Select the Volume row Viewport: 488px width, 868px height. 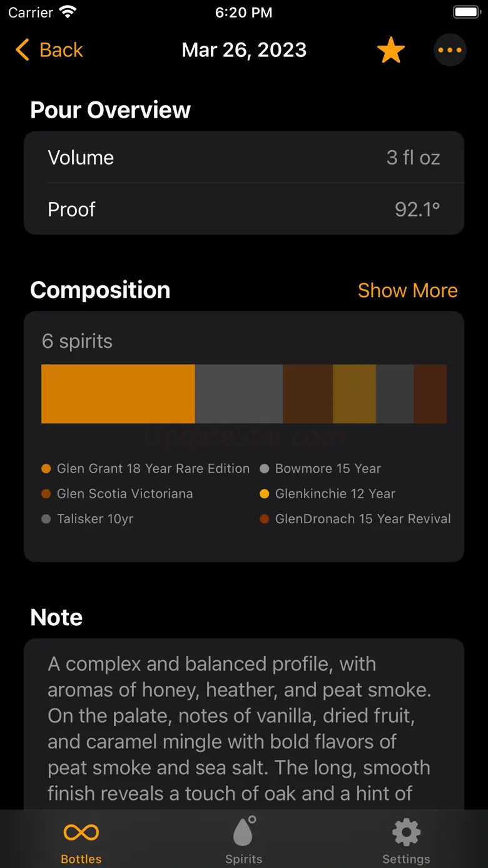244,158
